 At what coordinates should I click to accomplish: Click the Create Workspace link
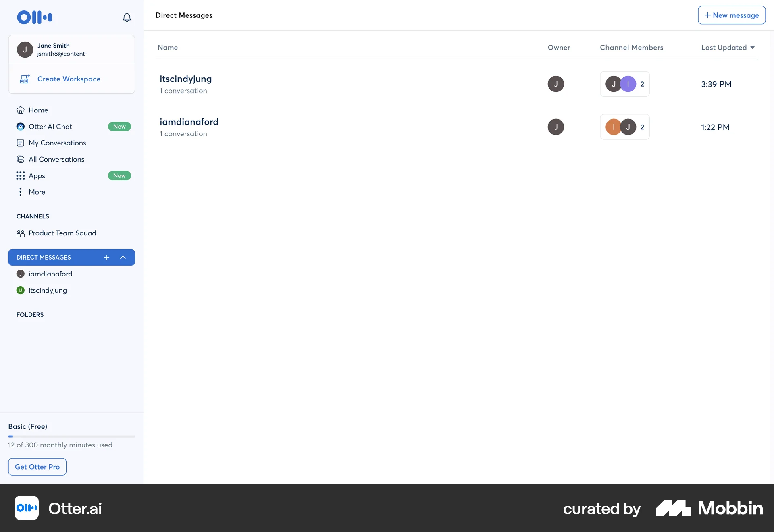coord(69,79)
